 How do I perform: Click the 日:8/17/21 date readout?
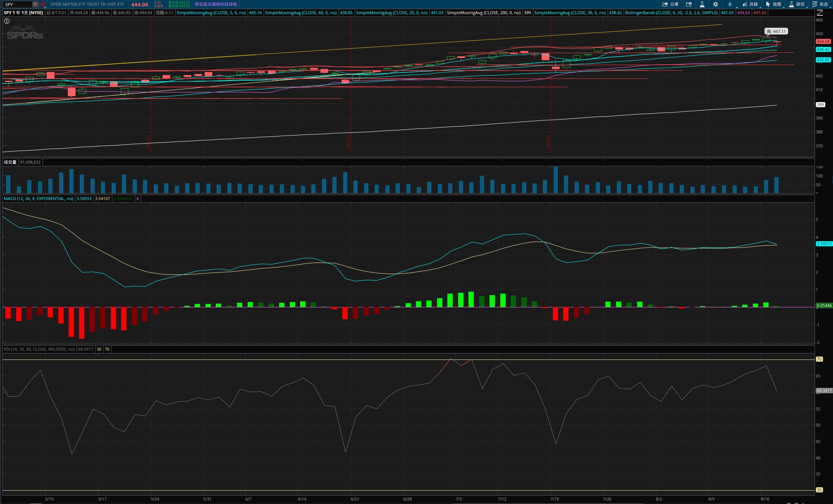[x=56, y=13]
